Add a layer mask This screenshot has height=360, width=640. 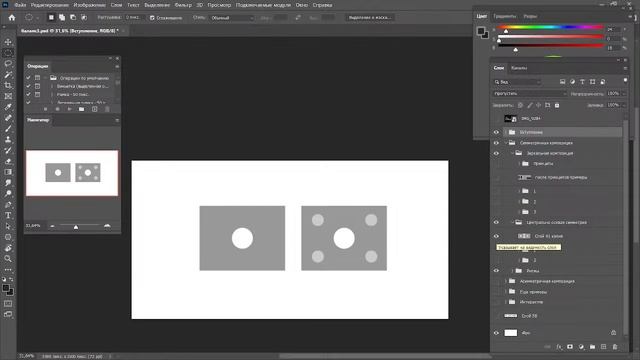(570, 347)
